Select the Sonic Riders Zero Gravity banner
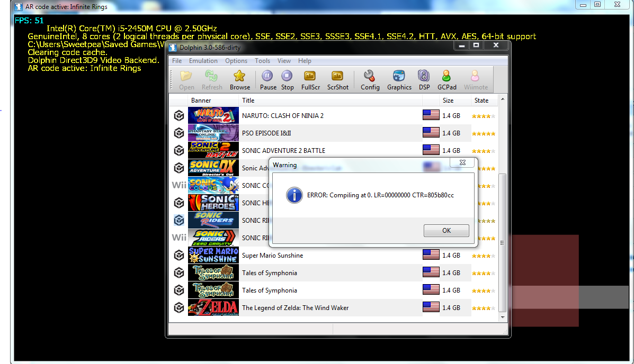The image size is (634, 364). [x=213, y=238]
